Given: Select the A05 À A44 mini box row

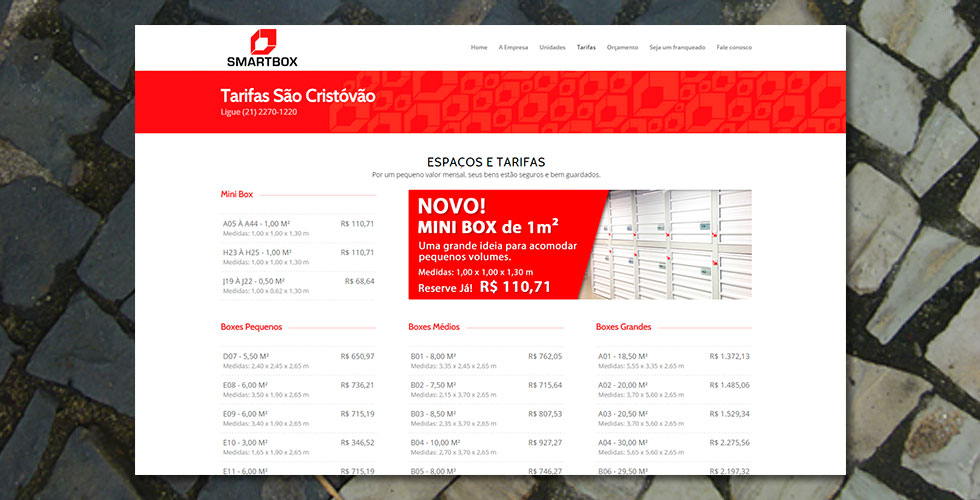Looking at the screenshot, I should point(298,228).
